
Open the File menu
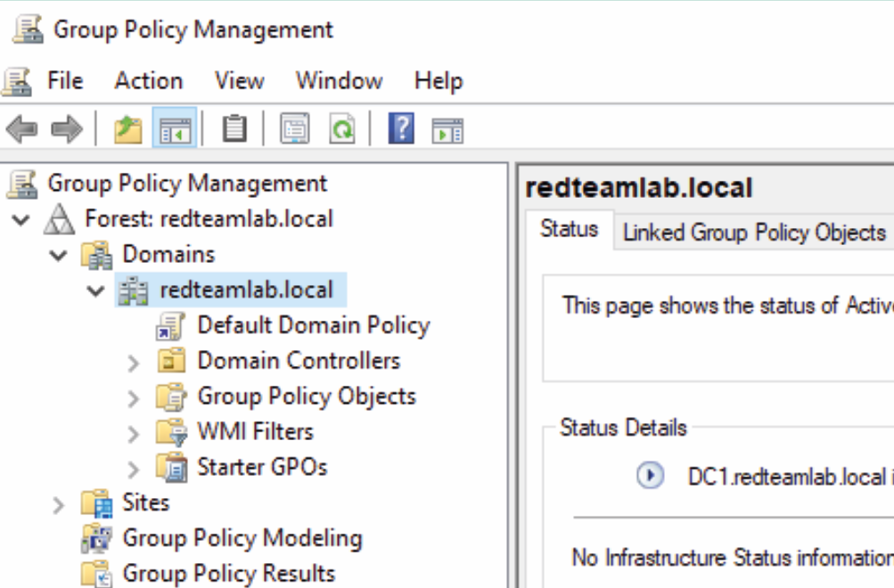(66, 81)
